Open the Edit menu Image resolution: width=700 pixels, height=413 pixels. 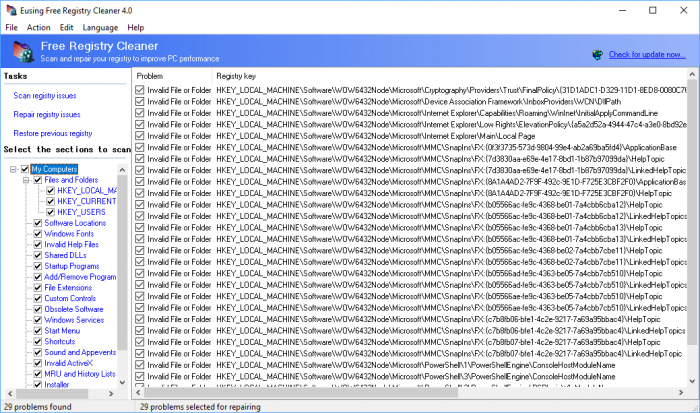pos(67,28)
